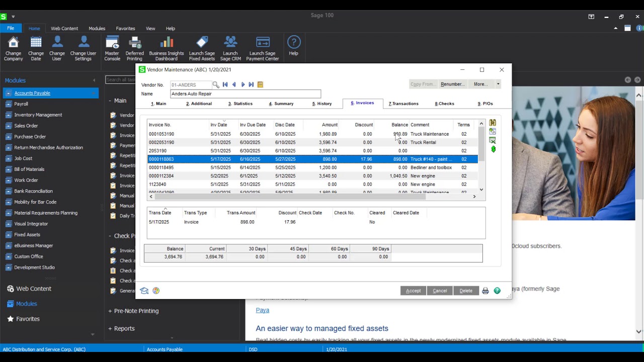Click the Delete button
The height and width of the screenshot is (362, 644).
[x=466, y=291]
